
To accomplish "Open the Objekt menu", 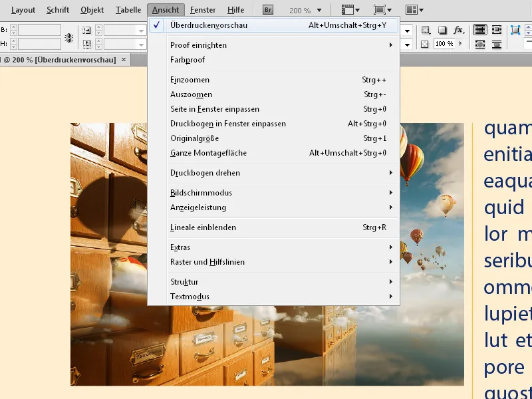I will coord(92,10).
